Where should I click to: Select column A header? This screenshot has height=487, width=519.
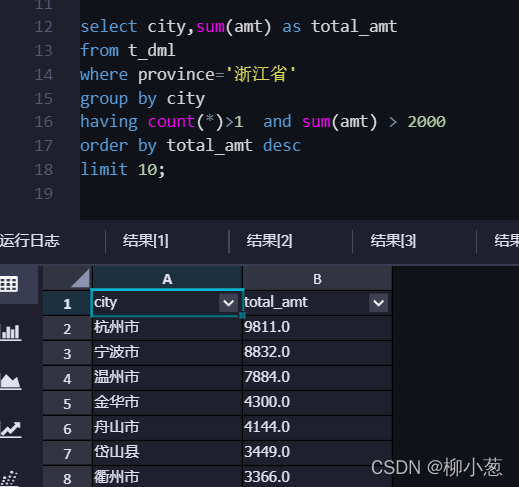tap(167, 279)
